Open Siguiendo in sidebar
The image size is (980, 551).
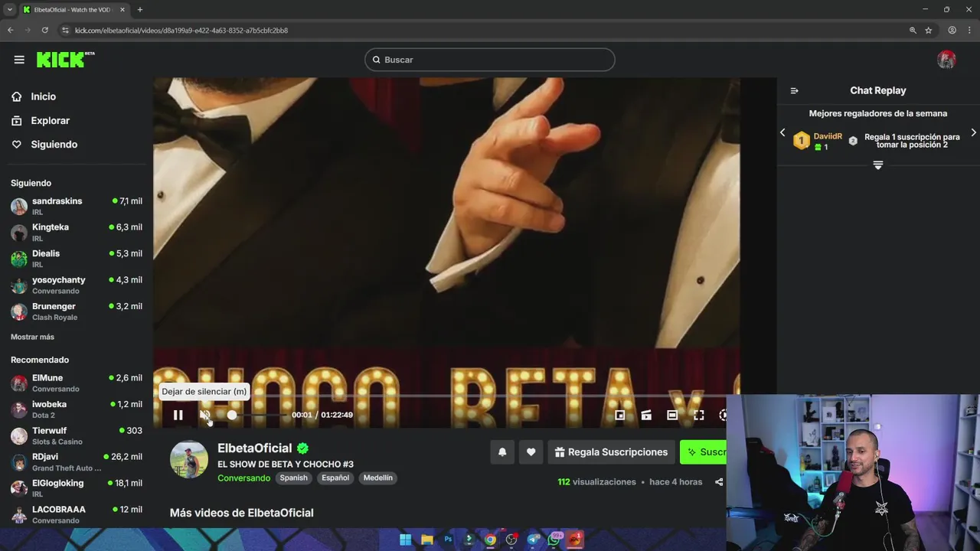tap(44, 145)
